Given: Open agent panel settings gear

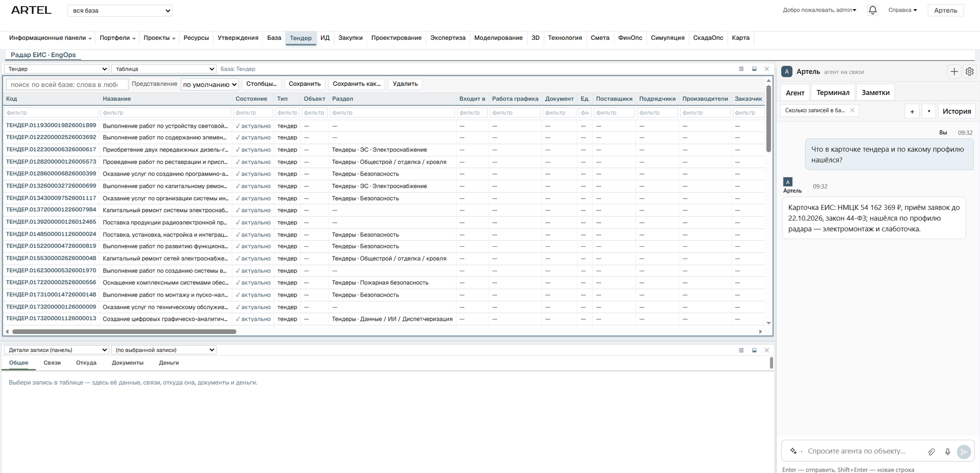Looking at the screenshot, I should point(969,72).
